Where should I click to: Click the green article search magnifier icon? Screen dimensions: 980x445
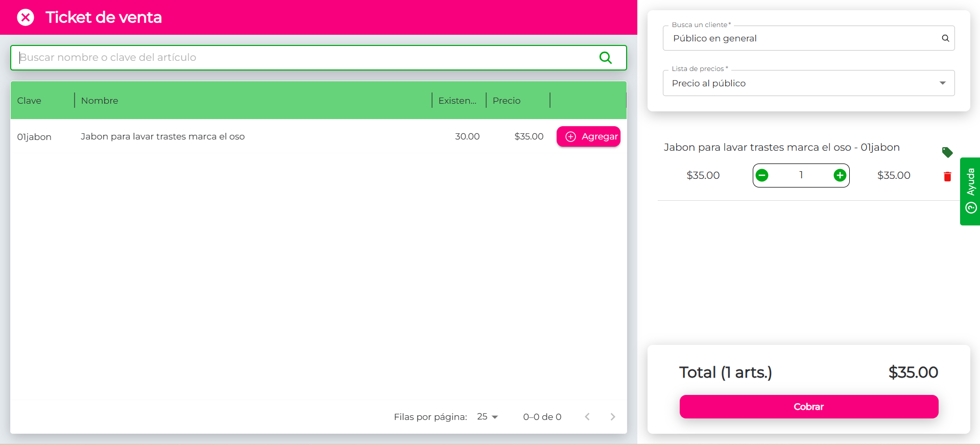[x=606, y=58]
